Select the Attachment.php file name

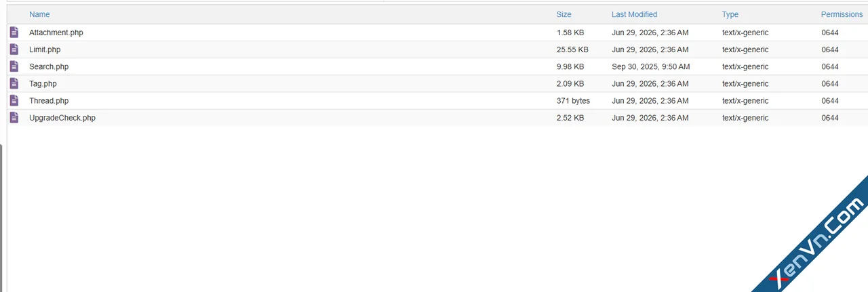click(x=56, y=33)
